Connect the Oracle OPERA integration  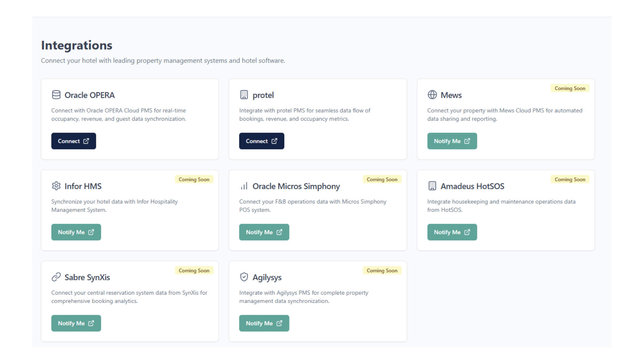click(73, 141)
